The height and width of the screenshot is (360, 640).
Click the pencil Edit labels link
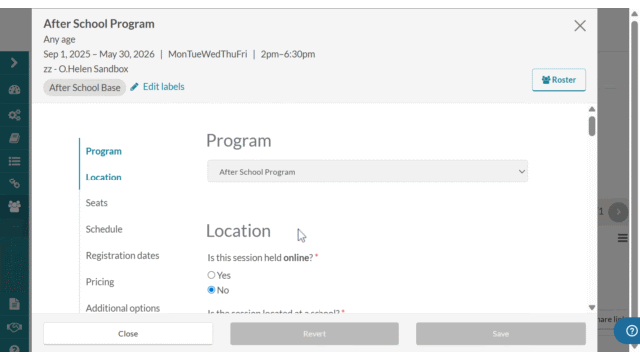coord(158,87)
